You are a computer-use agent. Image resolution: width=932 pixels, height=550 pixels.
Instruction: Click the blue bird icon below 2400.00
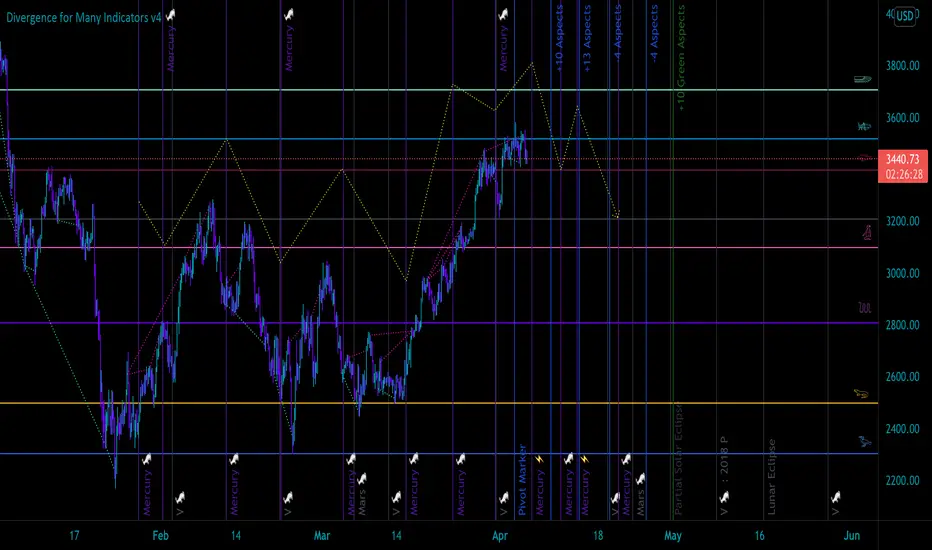click(864, 441)
